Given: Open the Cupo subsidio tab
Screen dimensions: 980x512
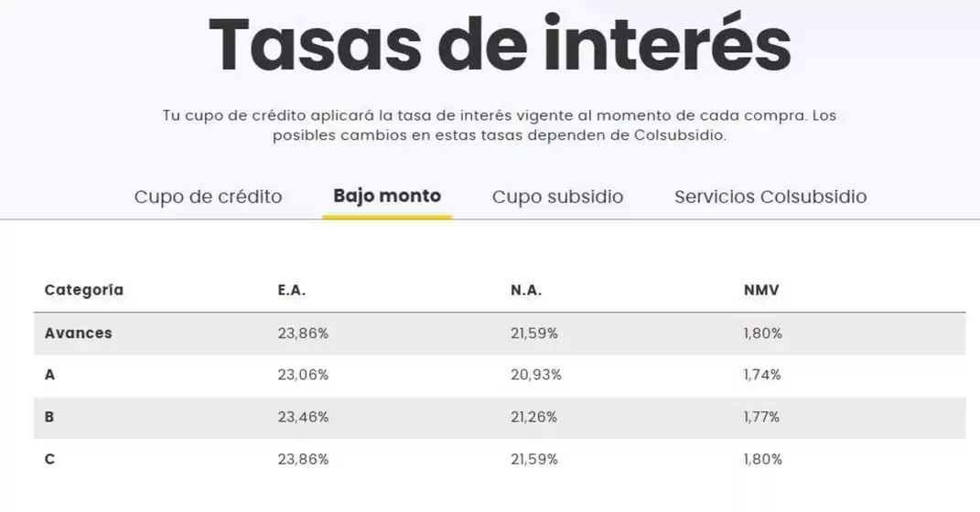Looking at the screenshot, I should click(x=557, y=197).
